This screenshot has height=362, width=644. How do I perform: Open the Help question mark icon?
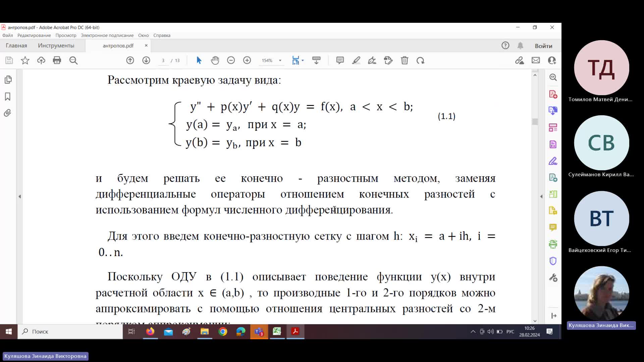point(505,46)
